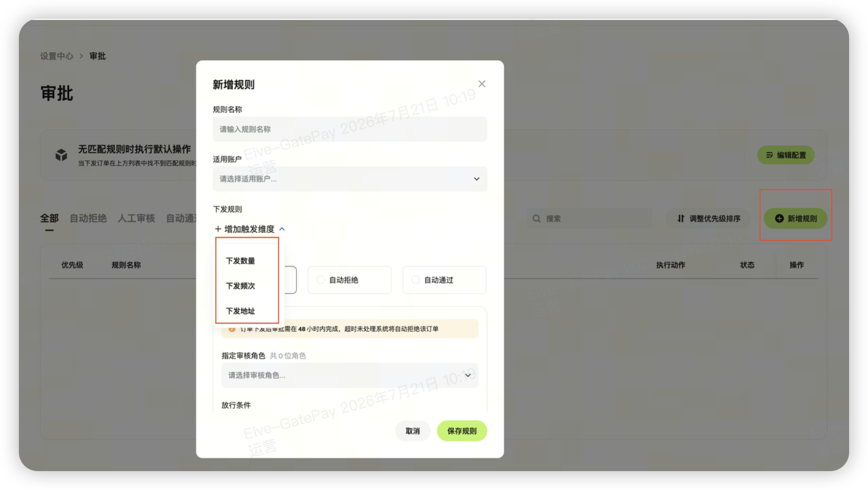The height and width of the screenshot is (490, 868).
Task: Click the 规则名称 input field
Action: click(x=350, y=129)
